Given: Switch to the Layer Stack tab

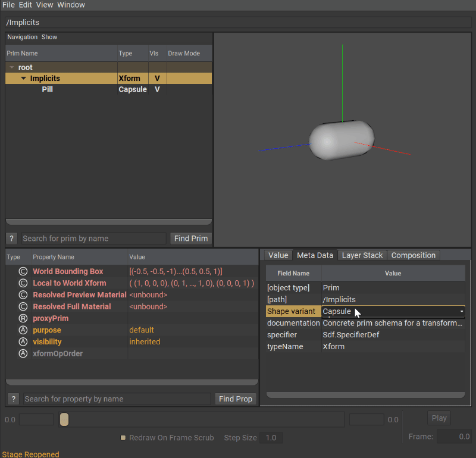Looking at the screenshot, I should (362, 255).
